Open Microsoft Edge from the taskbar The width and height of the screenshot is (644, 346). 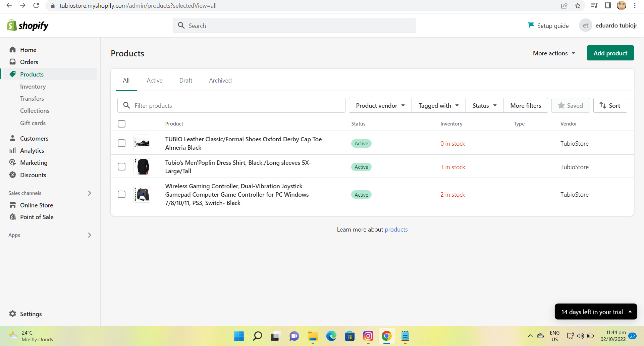331,336
